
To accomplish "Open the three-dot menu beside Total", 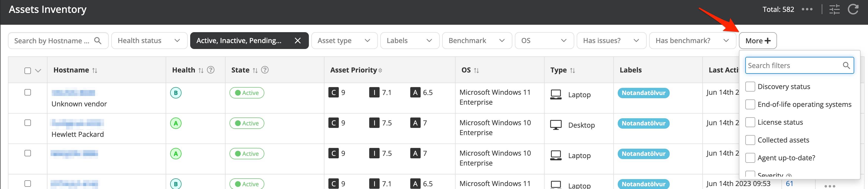I will [x=807, y=9].
